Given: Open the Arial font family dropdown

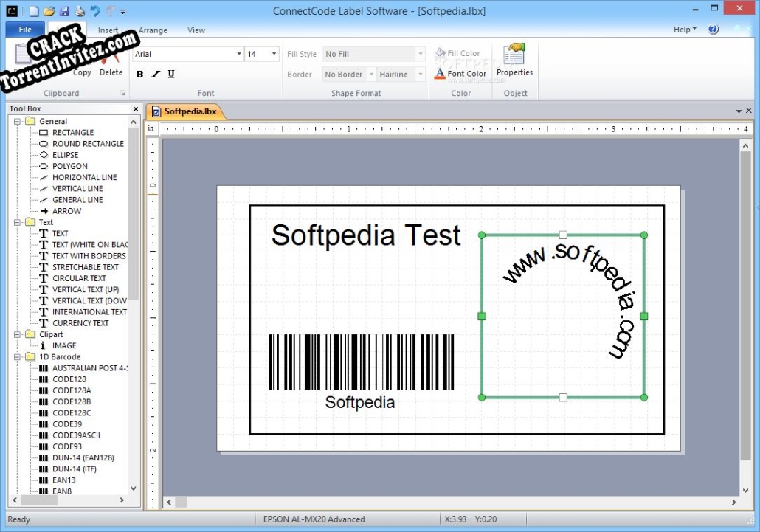Looking at the screenshot, I should click(238, 53).
